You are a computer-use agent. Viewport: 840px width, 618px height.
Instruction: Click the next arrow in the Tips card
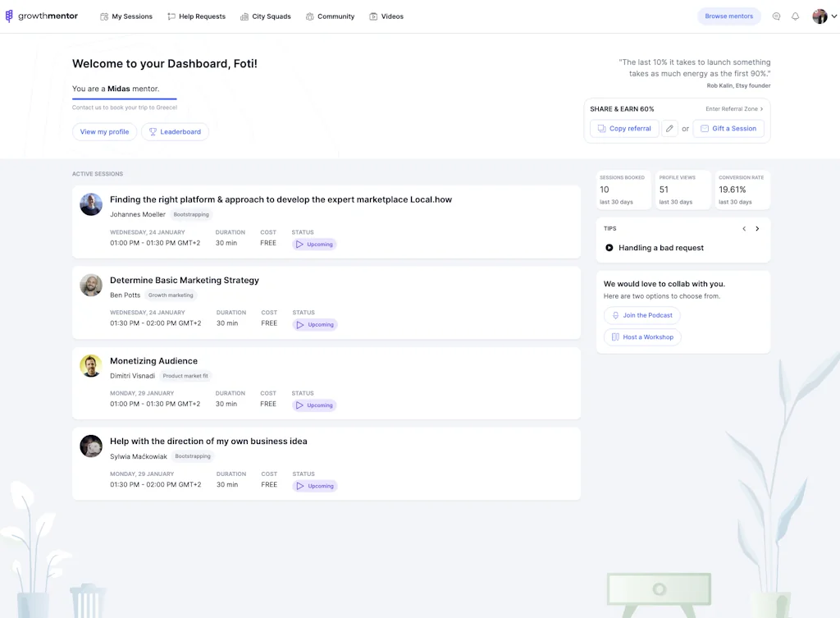[757, 228]
